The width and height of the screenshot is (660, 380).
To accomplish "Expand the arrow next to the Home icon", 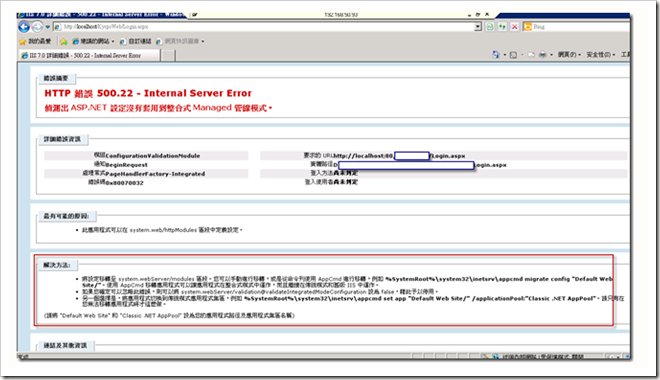I will (x=505, y=55).
